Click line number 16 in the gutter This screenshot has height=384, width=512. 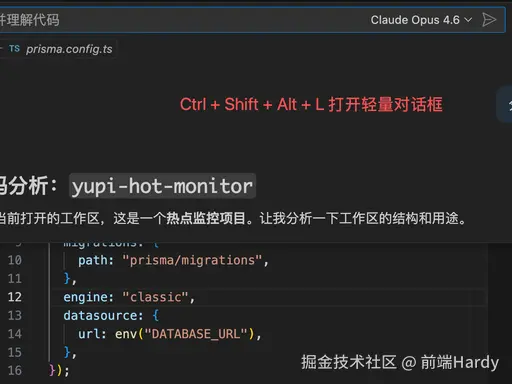point(15,370)
